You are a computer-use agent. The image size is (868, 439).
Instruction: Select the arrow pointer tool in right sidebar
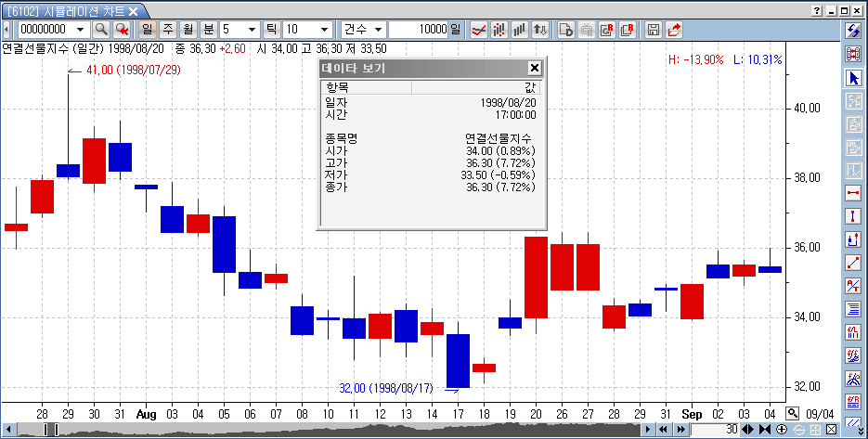coord(853,78)
